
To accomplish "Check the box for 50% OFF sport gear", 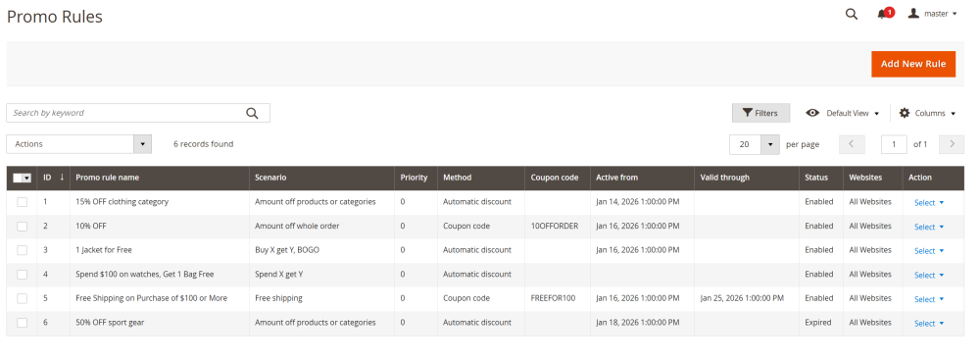I will [22, 323].
